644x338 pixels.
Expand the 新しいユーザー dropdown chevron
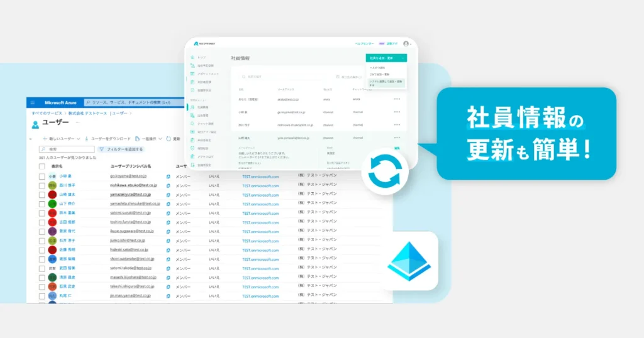tap(79, 139)
